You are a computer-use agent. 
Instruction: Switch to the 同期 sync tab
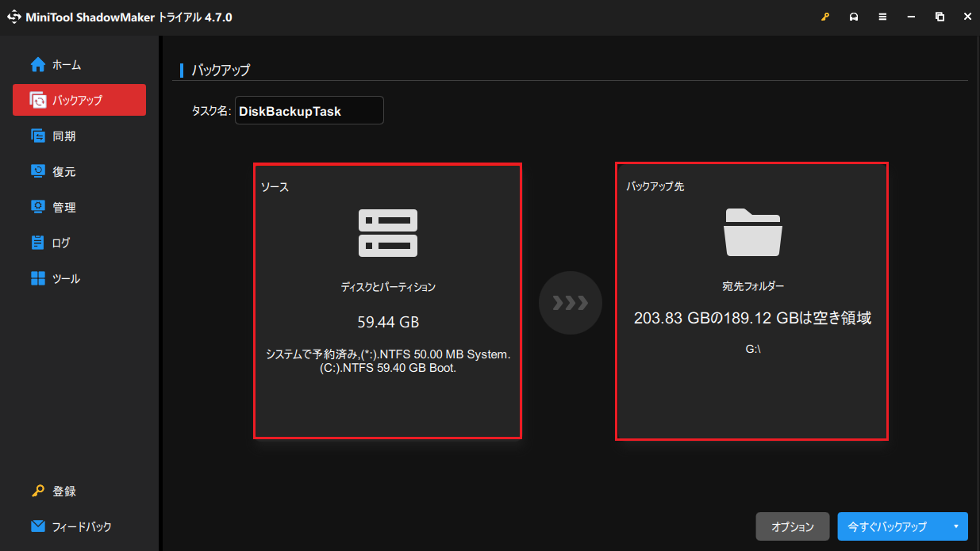[63, 136]
